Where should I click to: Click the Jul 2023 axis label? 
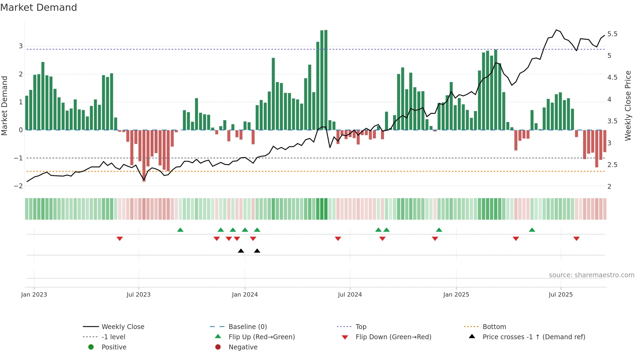click(138, 294)
